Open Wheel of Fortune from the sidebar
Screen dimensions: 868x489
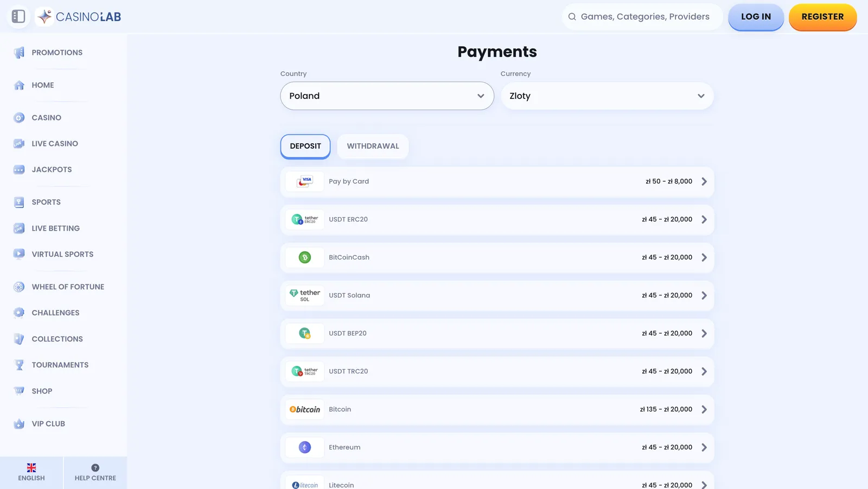68,287
